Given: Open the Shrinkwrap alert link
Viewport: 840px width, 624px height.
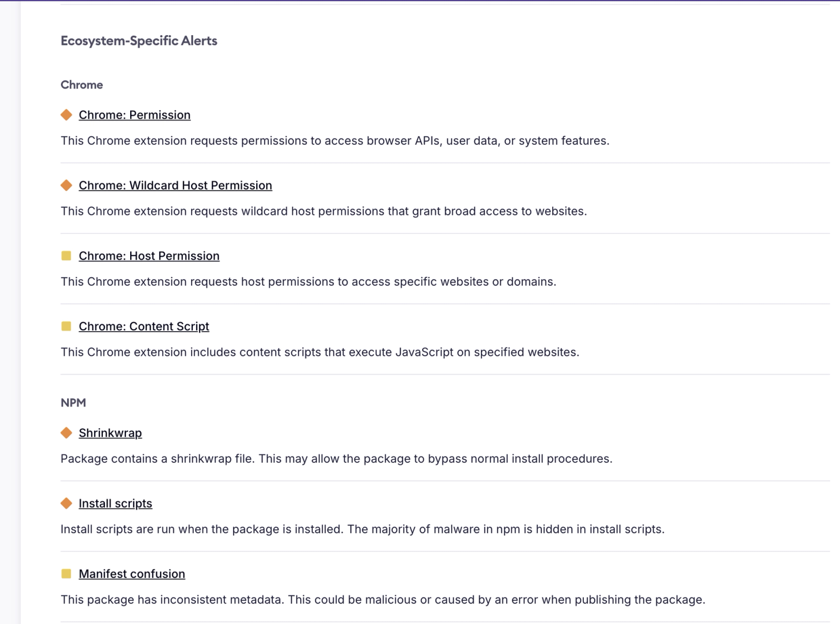Looking at the screenshot, I should [x=110, y=433].
